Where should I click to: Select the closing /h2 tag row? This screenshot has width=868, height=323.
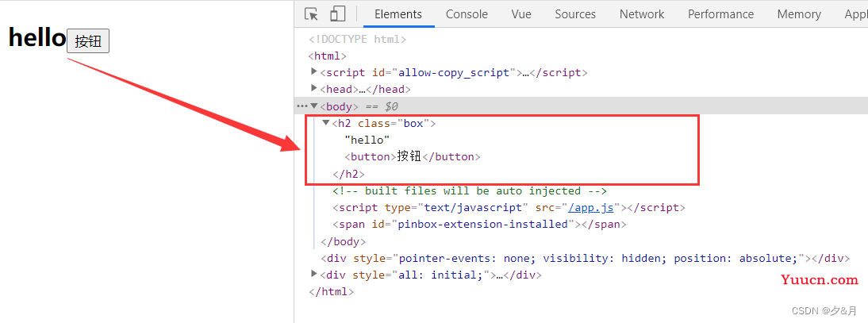point(349,174)
